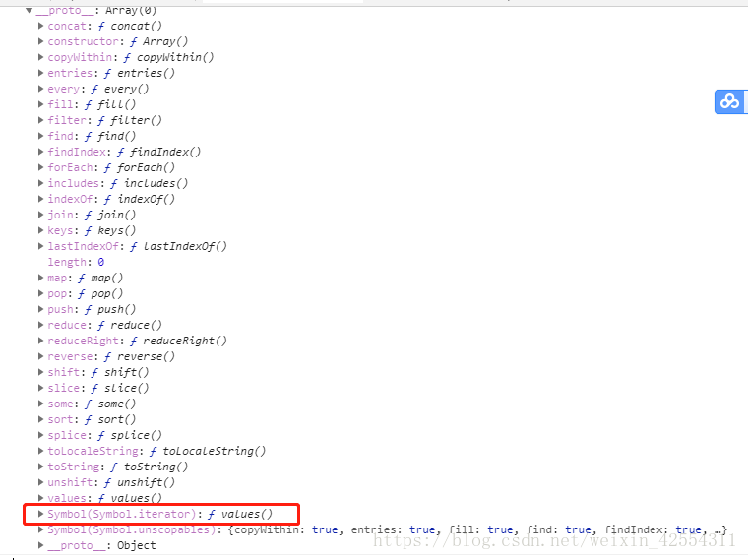This screenshot has height=560, width=748.
Task: Expand the find: property arrow
Action: tap(41, 136)
